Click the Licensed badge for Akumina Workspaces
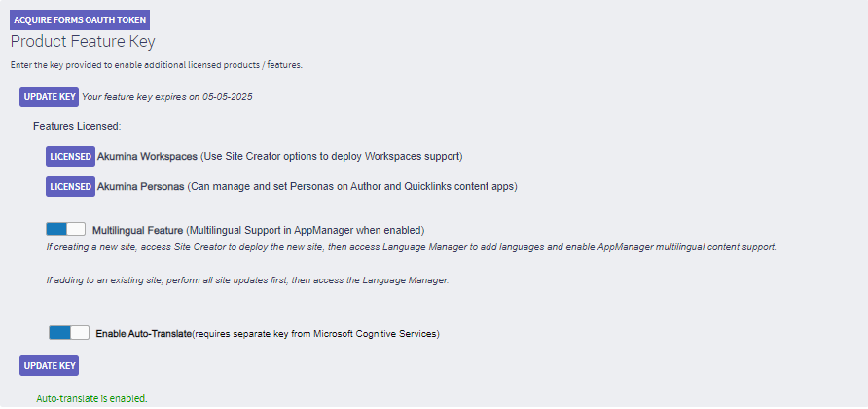Viewport: 868px width, 409px height. [70, 156]
